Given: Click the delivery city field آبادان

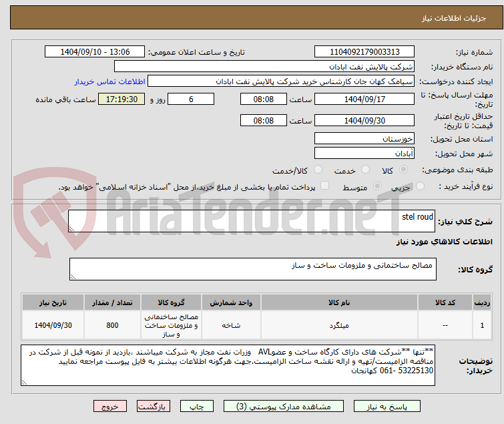Looking at the screenshot, I should pos(364,154).
